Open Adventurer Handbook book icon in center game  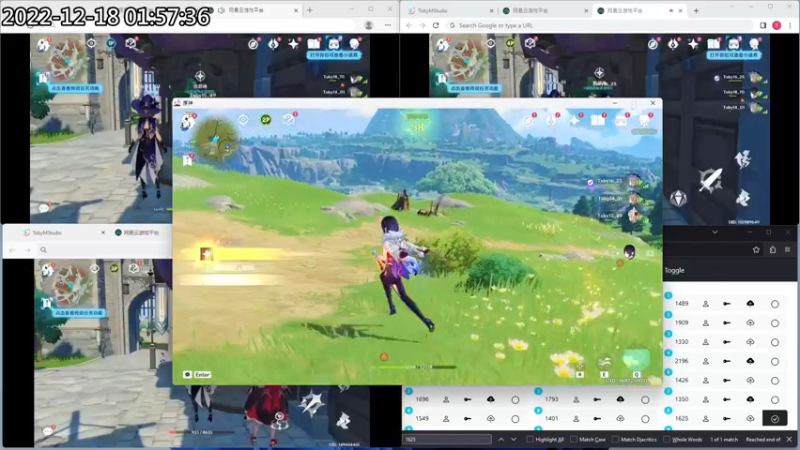click(597, 120)
